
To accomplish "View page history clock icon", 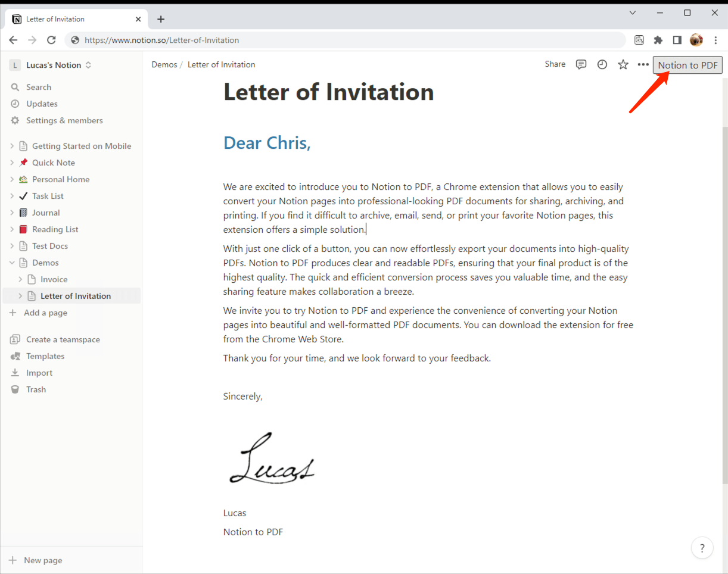I will [x=602, y=64].
